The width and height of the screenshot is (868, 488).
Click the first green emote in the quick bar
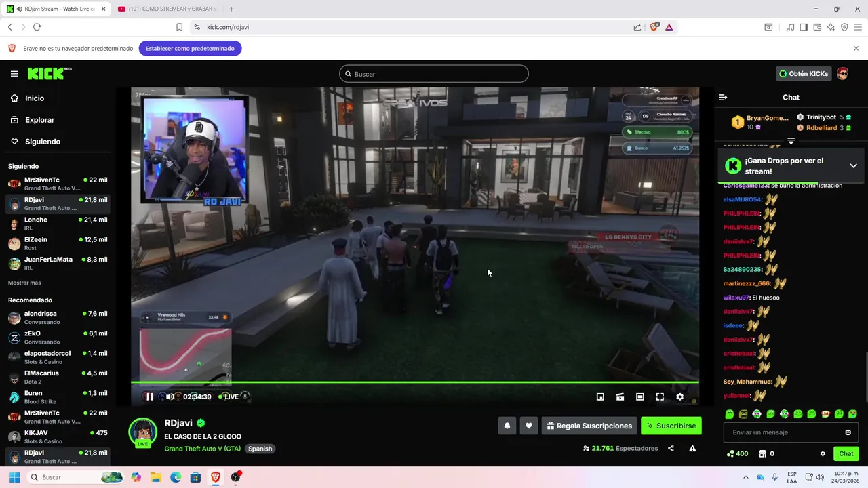(730, 414)
